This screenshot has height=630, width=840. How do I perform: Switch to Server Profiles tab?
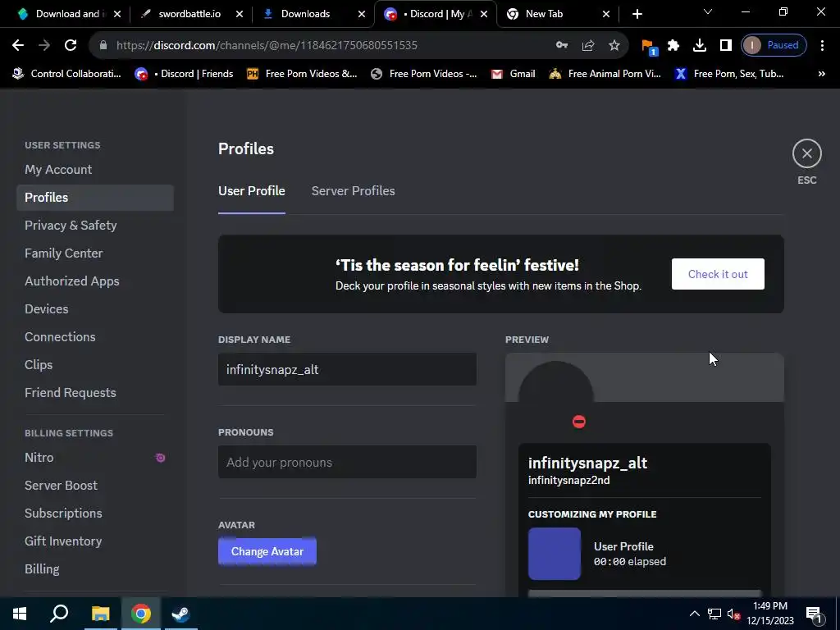pos(353,191)
